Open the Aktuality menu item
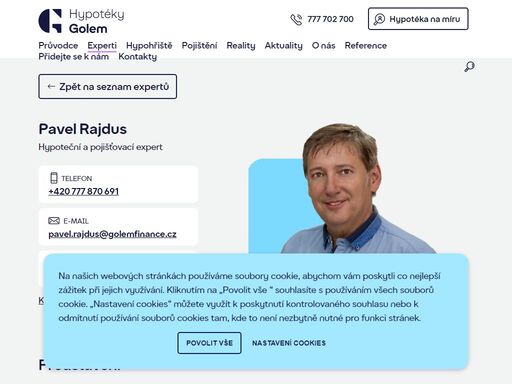The image size is (512, 384). (284, 45)
